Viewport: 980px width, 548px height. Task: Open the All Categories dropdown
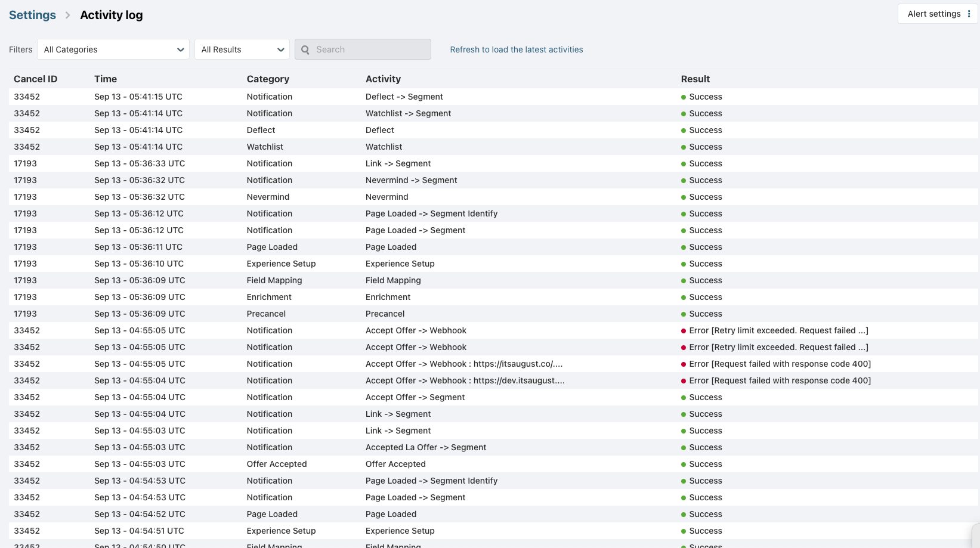[x=113, y=49]
